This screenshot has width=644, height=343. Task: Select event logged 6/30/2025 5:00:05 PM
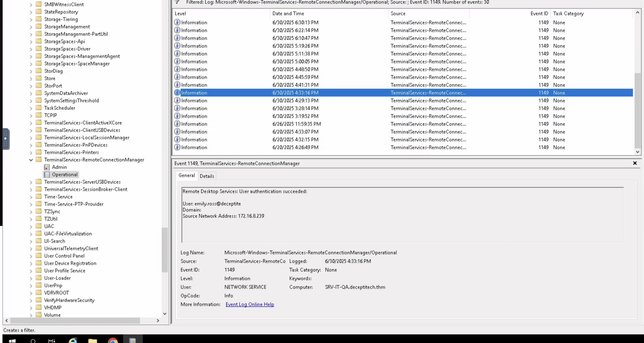click(403, 62)
